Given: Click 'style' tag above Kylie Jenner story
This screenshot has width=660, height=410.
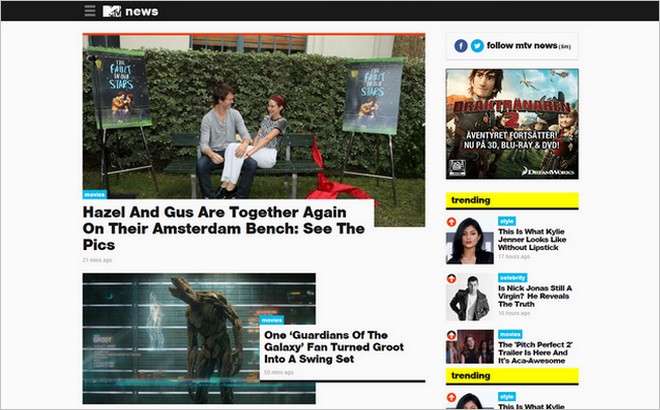Looking at the screenshot, I should point(507,221).
